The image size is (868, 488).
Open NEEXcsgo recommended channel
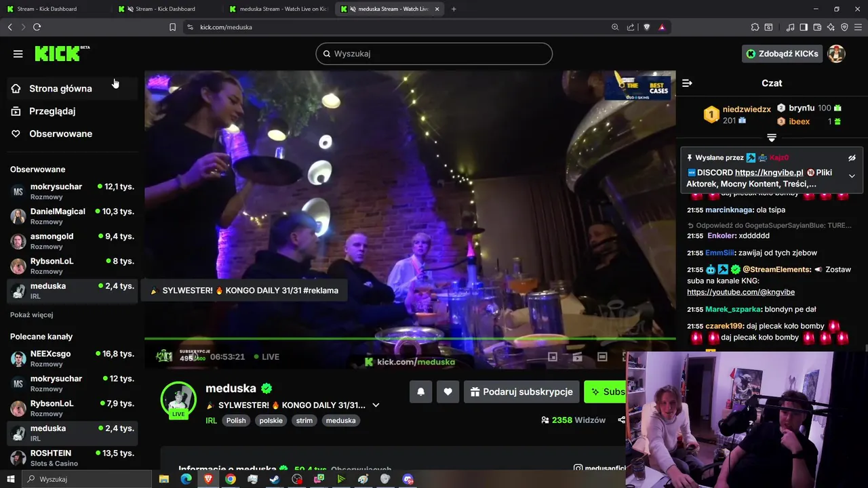pyautogui.click(x=72, y=359)
